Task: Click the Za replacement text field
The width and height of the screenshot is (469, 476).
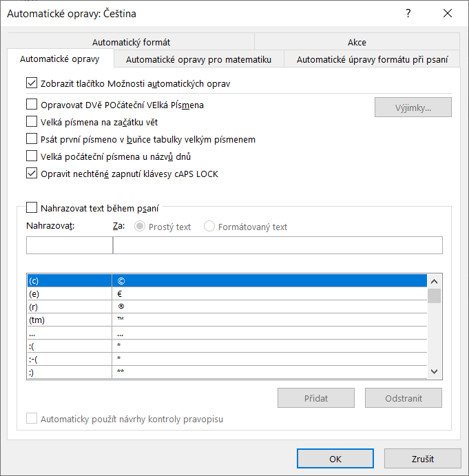Action: pyautogui.click(x=277, y=245)
